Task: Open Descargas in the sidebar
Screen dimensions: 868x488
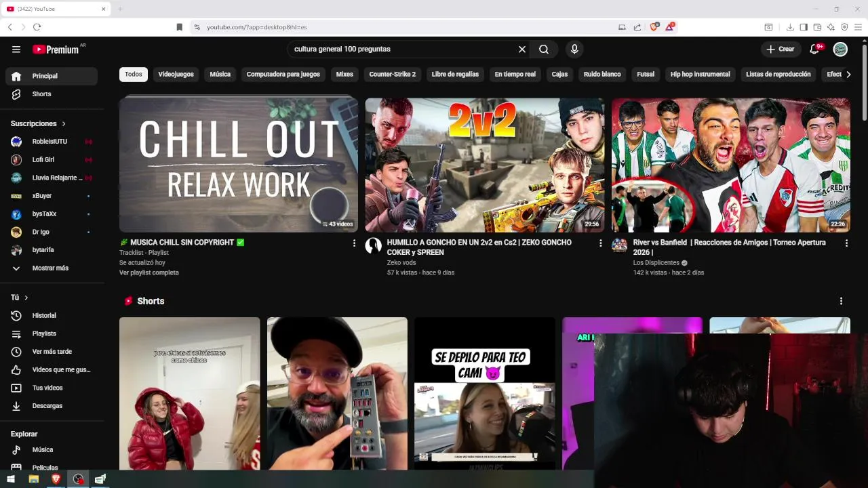Action: pyautogui.click(x=52, y=406)
